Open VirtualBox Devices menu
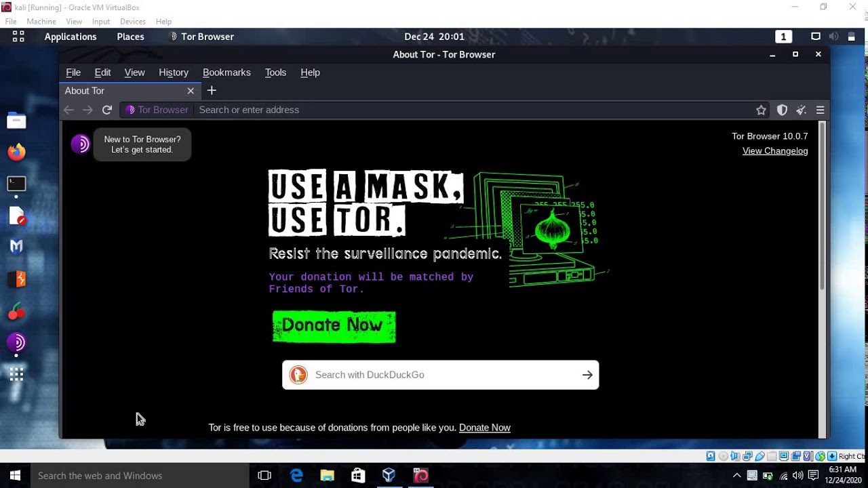 [133, 22]
